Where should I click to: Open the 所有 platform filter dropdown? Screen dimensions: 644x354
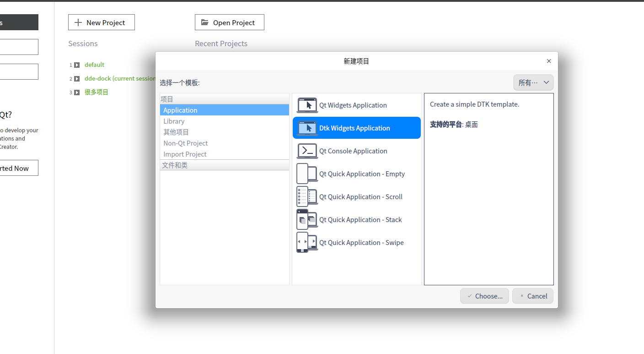(x=533, y=83)
